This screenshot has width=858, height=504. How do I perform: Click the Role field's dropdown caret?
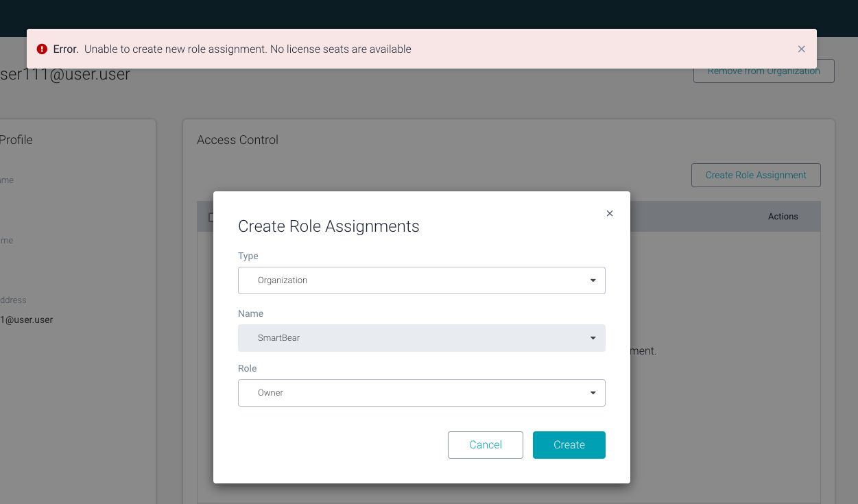[x=592, y=392]
